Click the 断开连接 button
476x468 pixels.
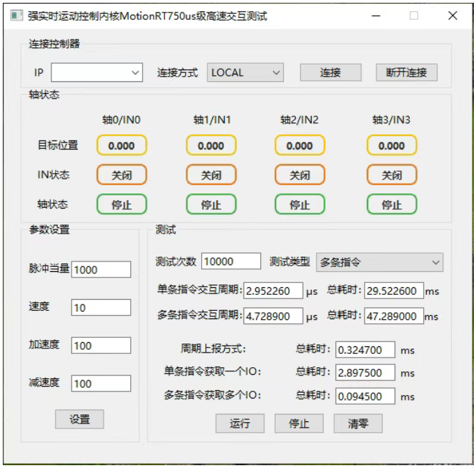coord(406,72)
